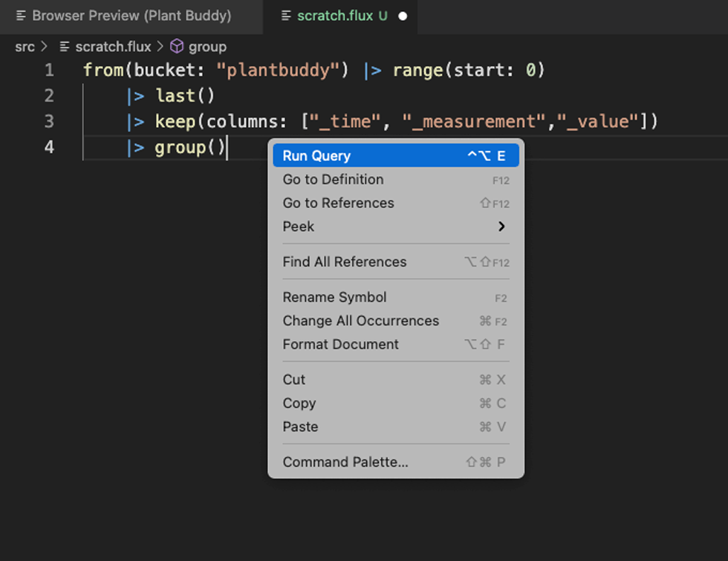Choose Rename Symbol
Viewport: 728px width, 561px height.
[x=334, y=296]
